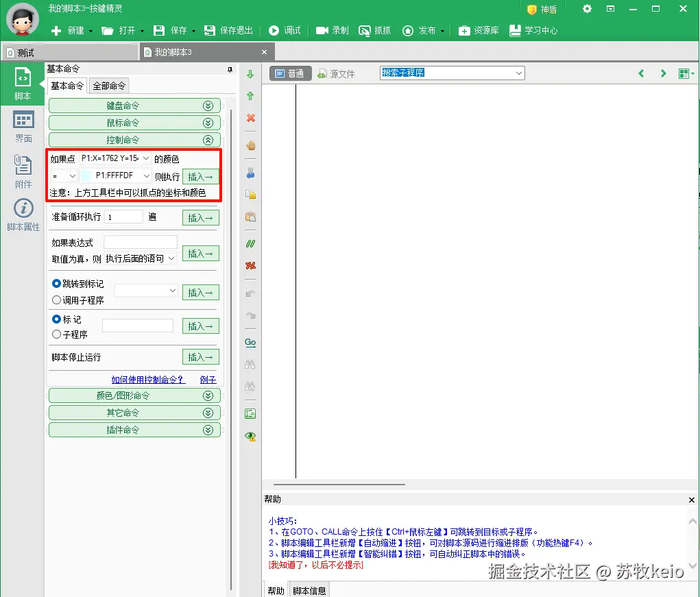Viewport: 700px width, 597px height.
Task: Open the 资源库 resource library
Action: click(479, 30)
